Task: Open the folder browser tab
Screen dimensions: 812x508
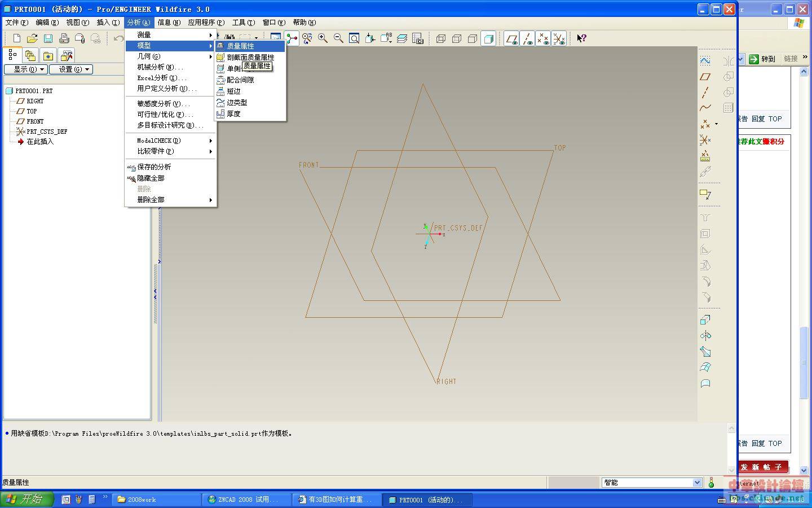Action: tap(30, 55)
